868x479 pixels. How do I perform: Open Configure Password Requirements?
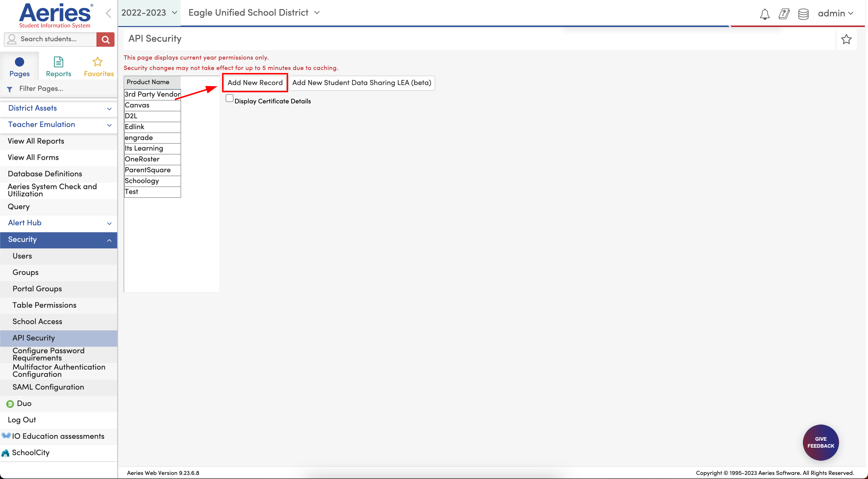59,354
